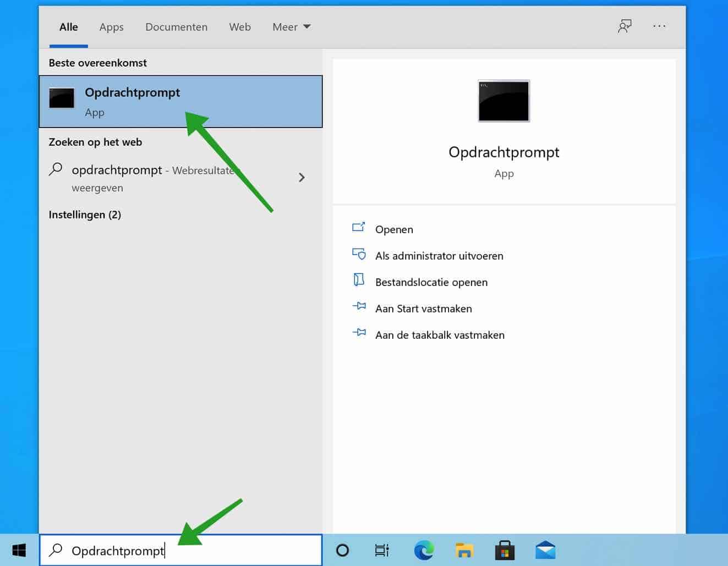Open Task View on the taskbar

point(382,550)
